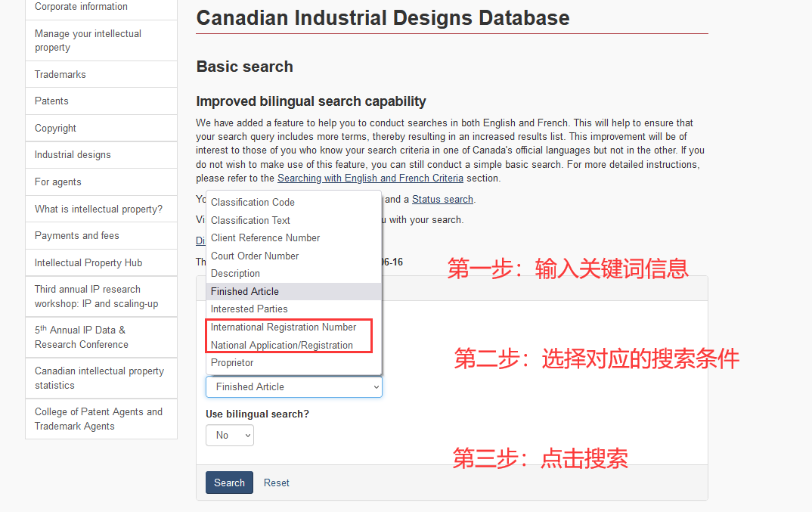Image resolution: width=812 pixels, height=512 pixels.
Task: Choose Classification Text option
Action: pos(250,220)
